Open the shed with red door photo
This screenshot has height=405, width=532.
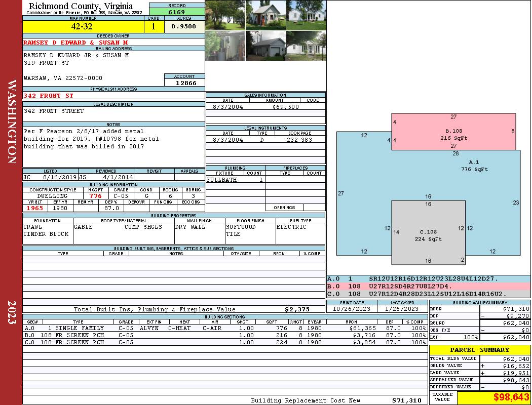pyautogui.click(x=265, y=15)
